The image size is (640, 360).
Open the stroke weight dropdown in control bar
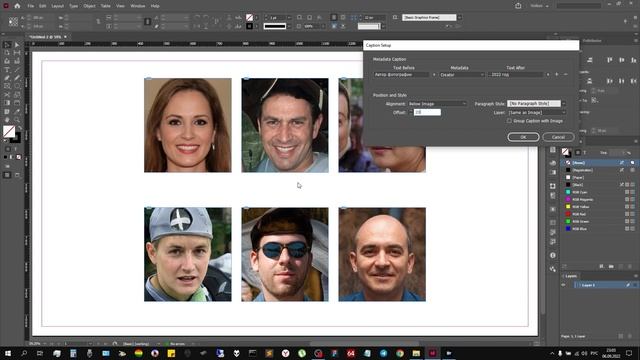coord(289,18)
